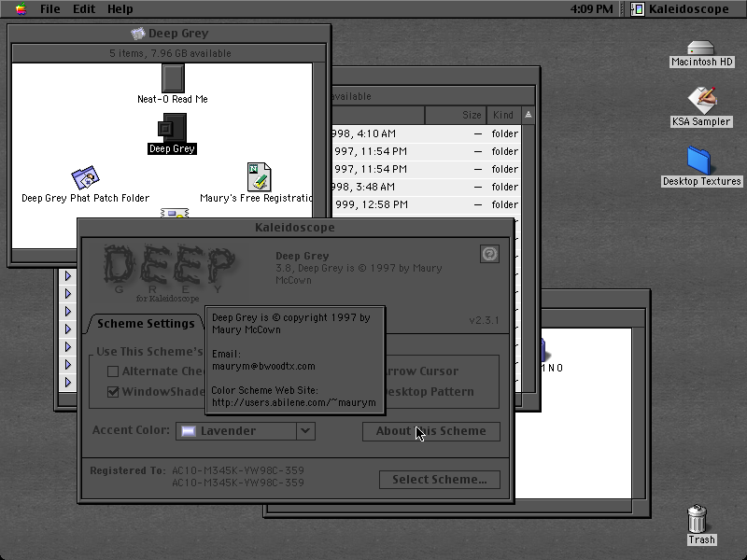
Task: Select the KSA Sampler desktop icon
Action: (702, 101)
